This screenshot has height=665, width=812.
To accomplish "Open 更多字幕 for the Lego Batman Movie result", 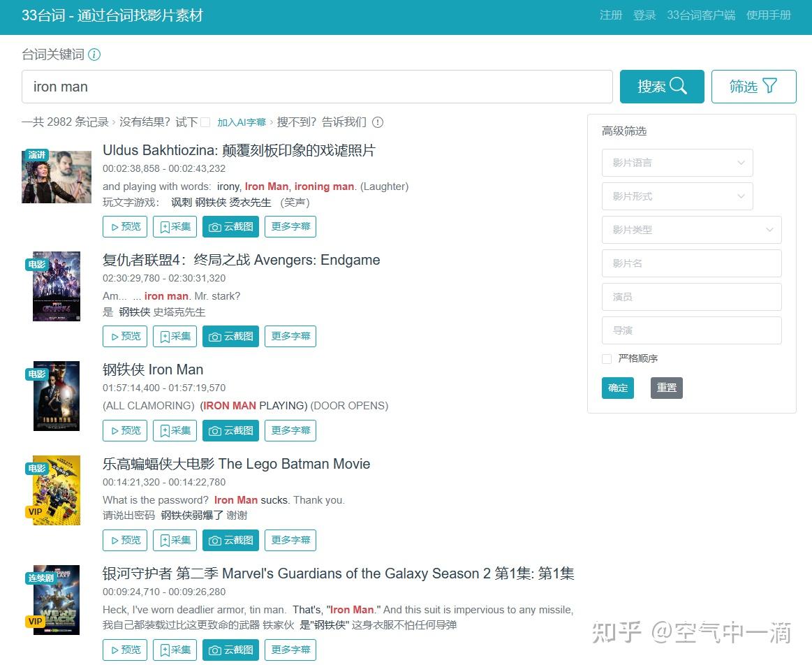I will pyautogui.click(x=290, y=541).
